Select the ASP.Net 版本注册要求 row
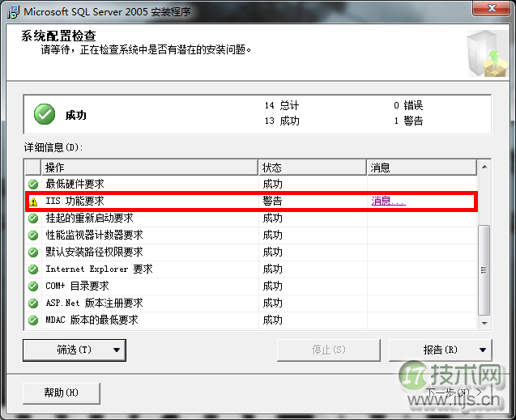The width and height of the screenshot is (516, 420). coord(251,303)
